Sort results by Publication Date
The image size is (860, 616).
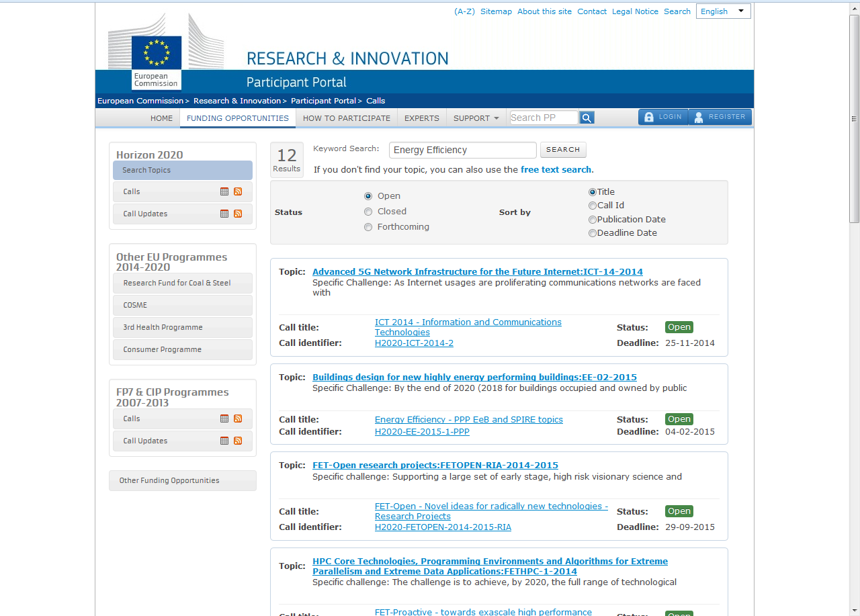point(593,220)
